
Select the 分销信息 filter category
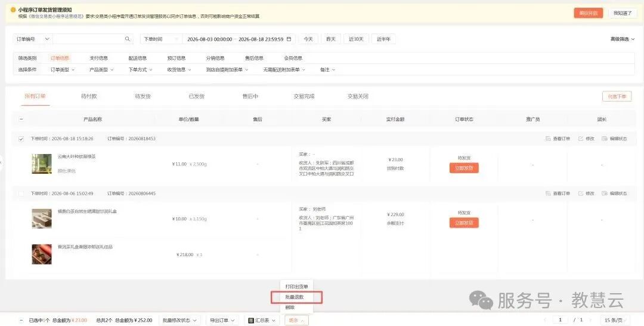coord(215,58)
